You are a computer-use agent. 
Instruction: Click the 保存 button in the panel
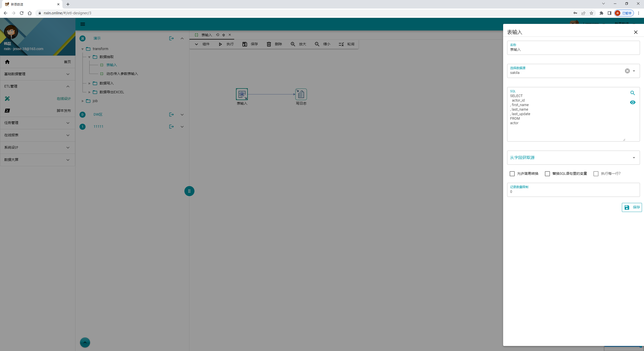(x=631, y=207)
